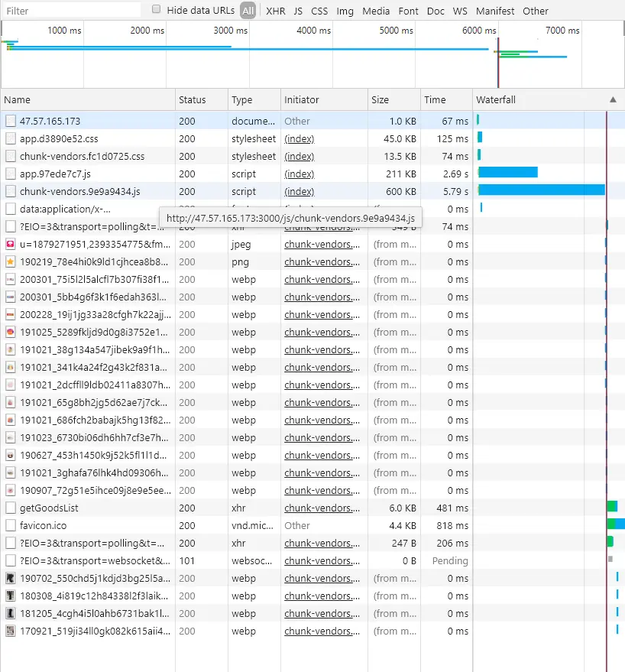Click the image icon for 180308_4i819c12h84338l2f3laik
Viewport: 625px width, 672px height.
tap(10, 596)
